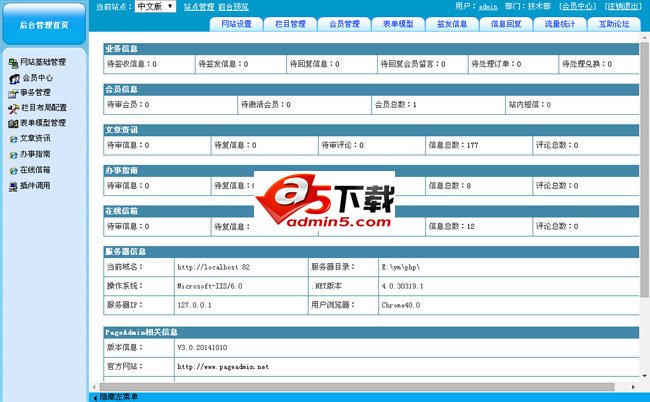This screenshot has width=650, height=402.
Task: Click the 网站基础管理 sidebar icon
Action: pyautogui.click(x=13, y=63)
